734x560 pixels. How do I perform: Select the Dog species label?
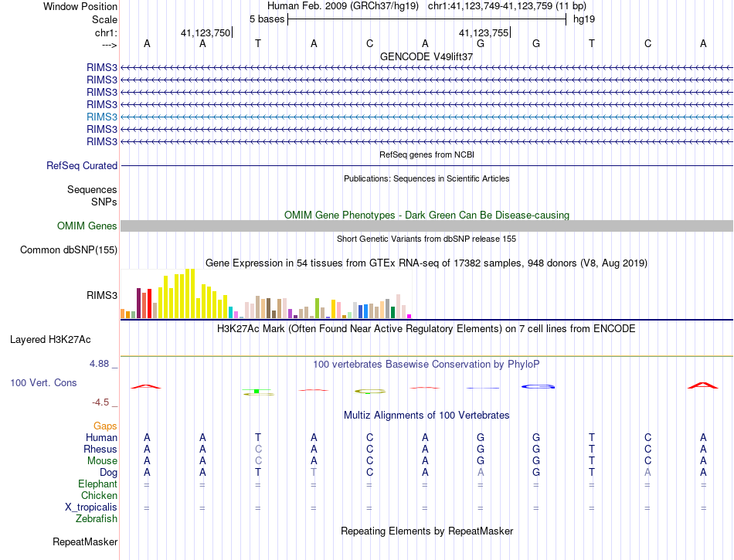point(109,473)
